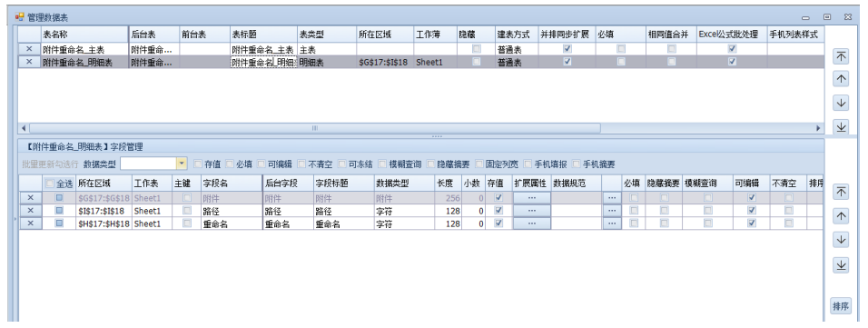Toggle batch 隐藏摘要 checkbox in toolbar
The height and width of the screenshot is (328, 868).
pos(430,164)
